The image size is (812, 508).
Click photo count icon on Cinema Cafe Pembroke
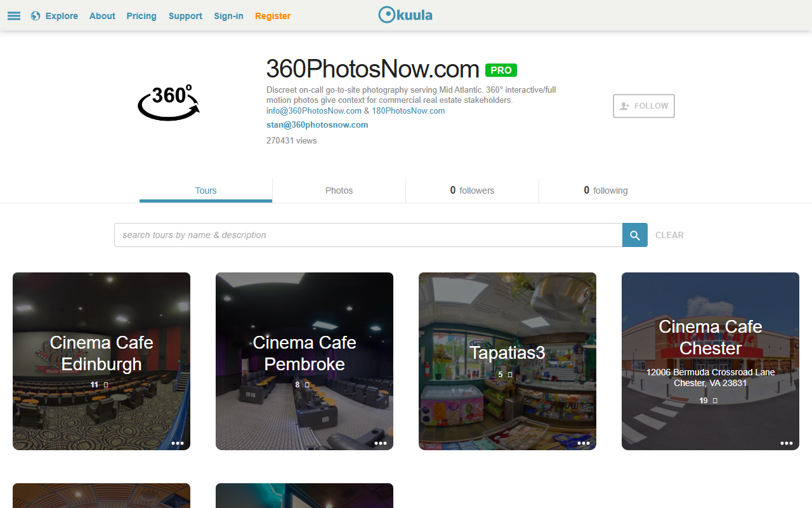click(307, 385)
